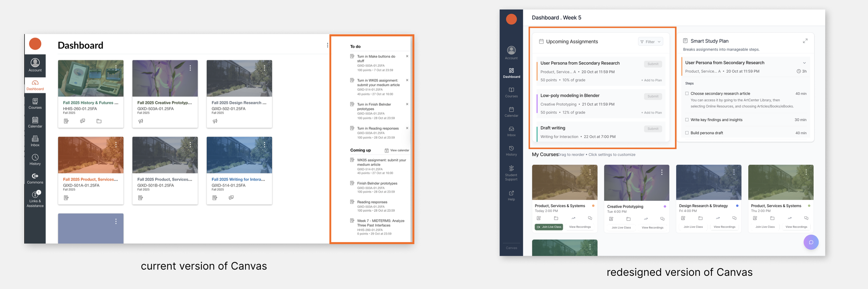Dismiss the 'Turn in Finish Belnder prototypes' to-do
Viewport: 868px width, 289px height.
[407, 104]
